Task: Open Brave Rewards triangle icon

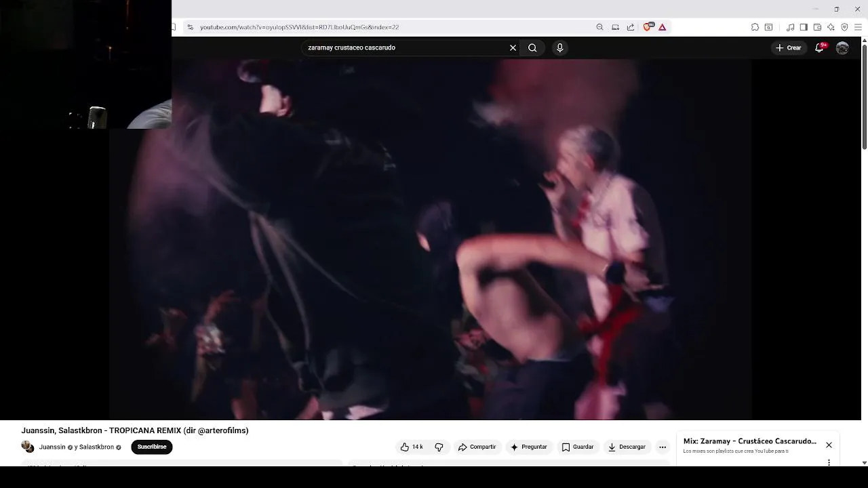Action: click(663, 27)
